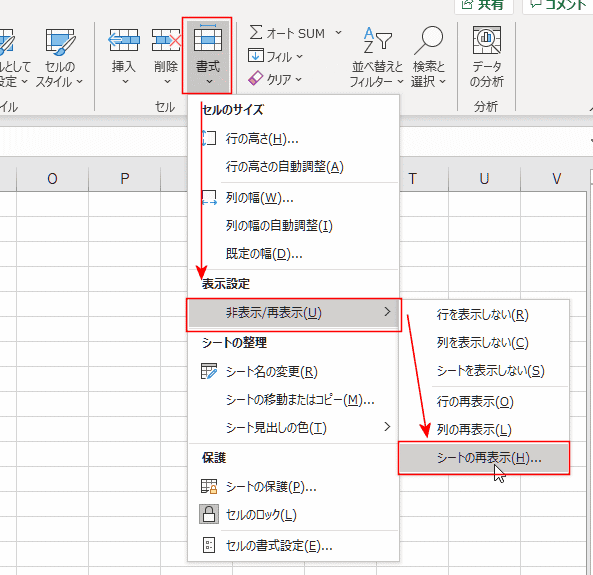Open the オート SUM dropdown arrow
Screen dimensions: 593x575
pos(338,33)
